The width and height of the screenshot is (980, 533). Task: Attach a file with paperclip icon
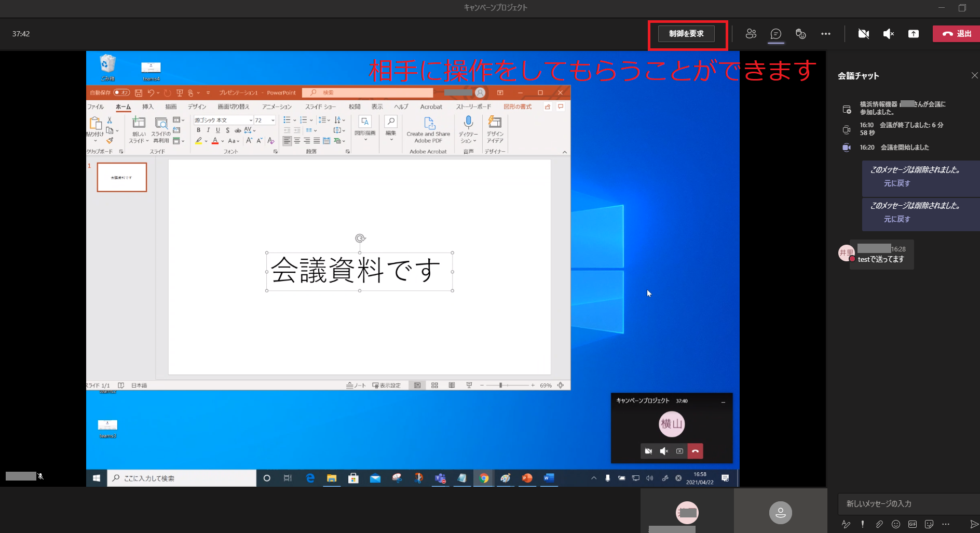(879, 524)
